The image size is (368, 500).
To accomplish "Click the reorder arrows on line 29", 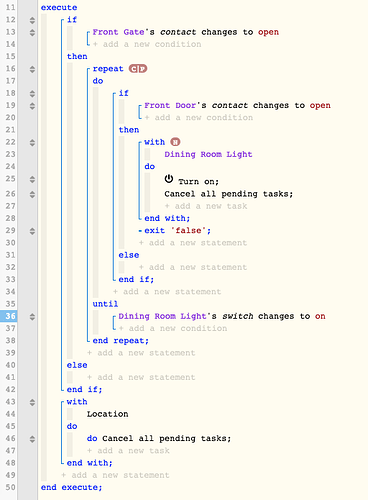I will coord(32,231).
